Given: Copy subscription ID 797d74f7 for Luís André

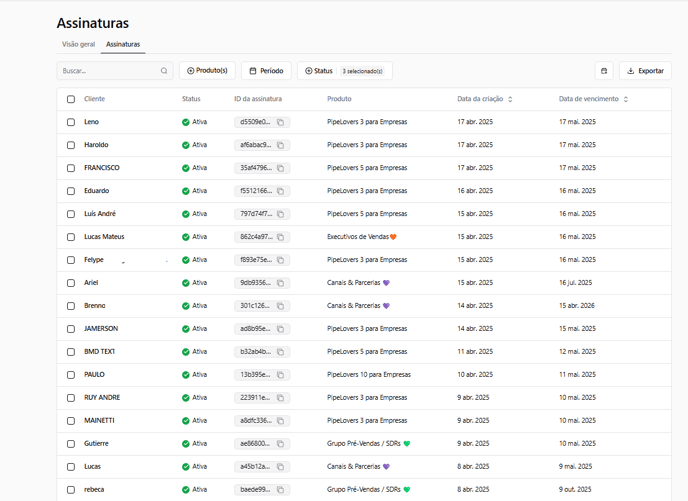Looking at the screenshot, I should click(x=280, y=214).
